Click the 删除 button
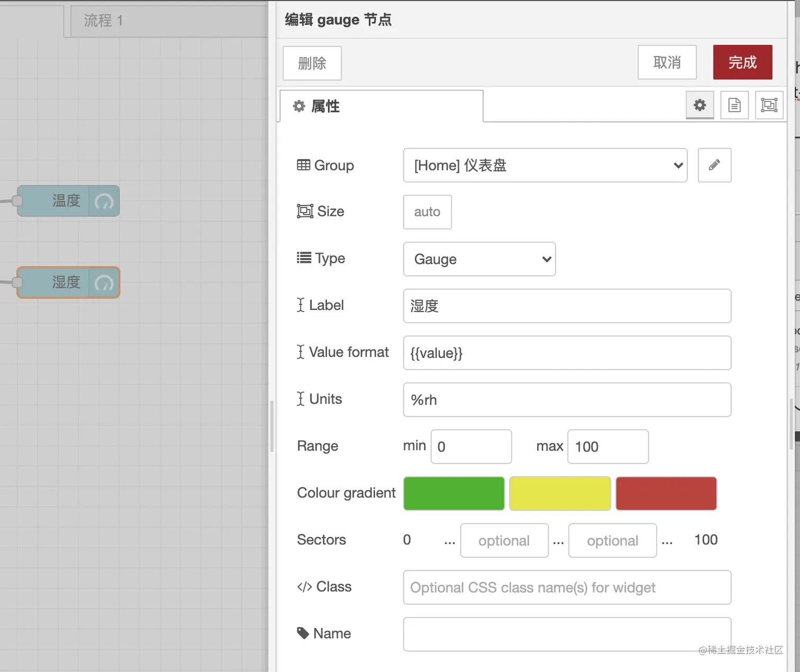800x672 pixels. point(312,63)
